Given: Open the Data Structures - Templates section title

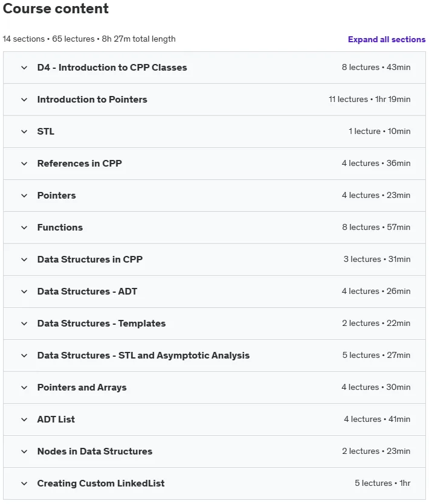Looking at the screenshot, I should [102, 324].
